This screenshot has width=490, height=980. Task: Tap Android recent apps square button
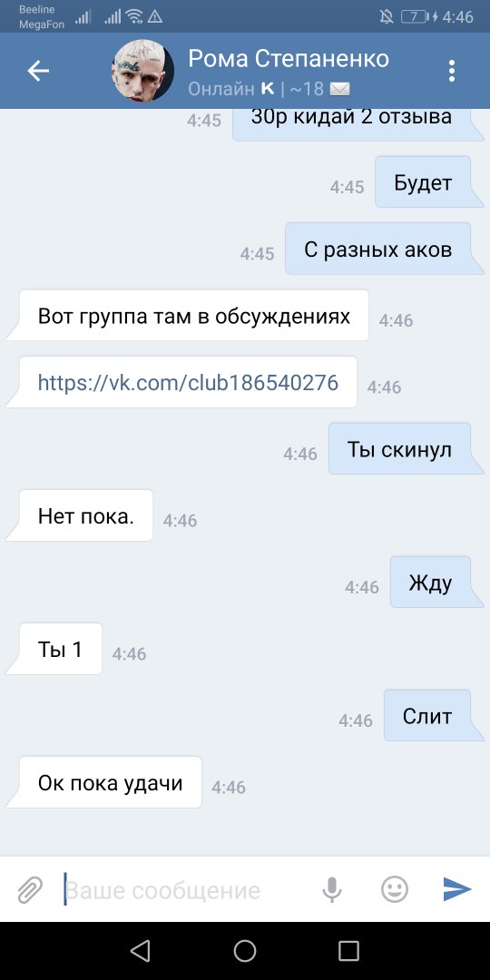(348, 951)
